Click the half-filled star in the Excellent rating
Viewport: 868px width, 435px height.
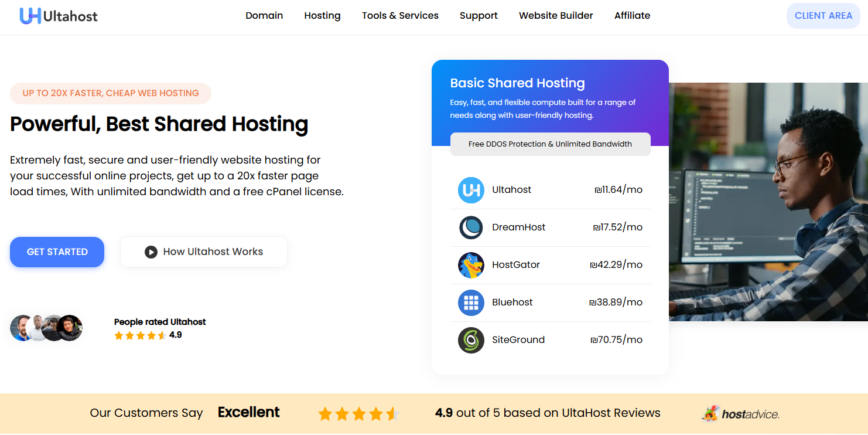point(392,413)
